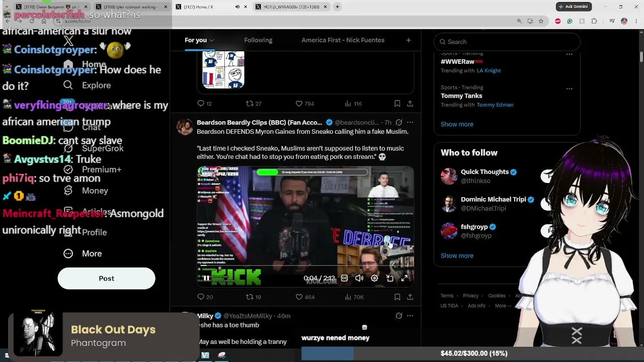The width and height of the screenshot is (644, 362).
Task: Add a new timeline tab with plus
Action: (409, 40)
